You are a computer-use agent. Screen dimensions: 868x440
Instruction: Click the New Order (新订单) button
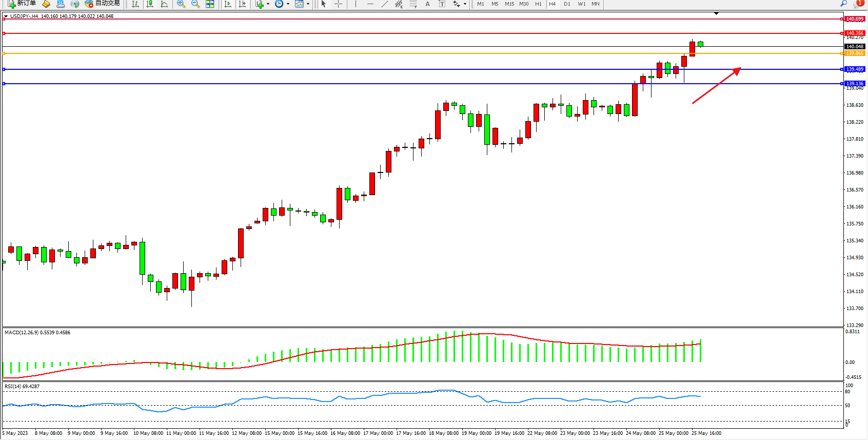[22, 4]
